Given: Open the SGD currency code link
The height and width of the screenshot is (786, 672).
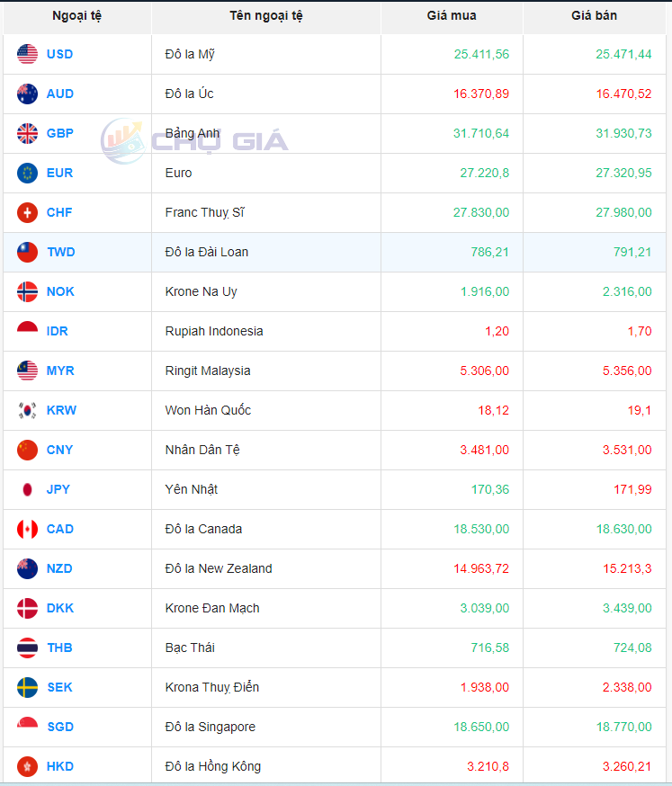Looking at the screenshot, I should [59, 727].
